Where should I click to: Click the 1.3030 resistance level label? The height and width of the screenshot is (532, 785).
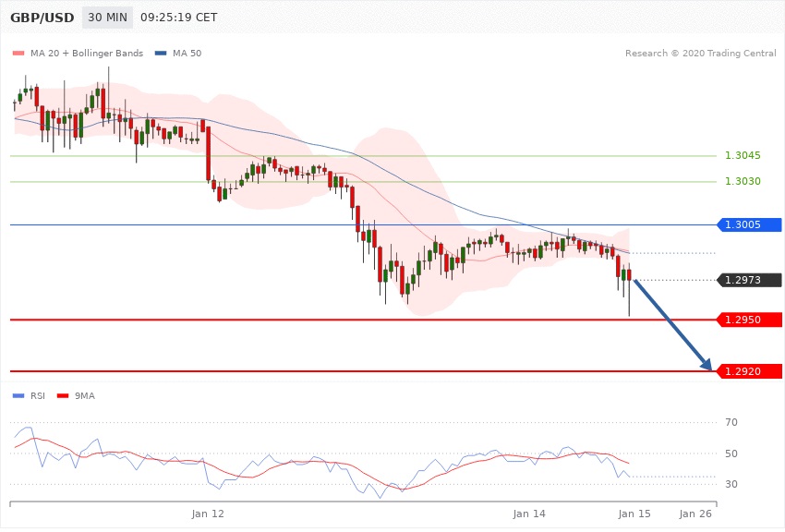[x=743, y=182]
